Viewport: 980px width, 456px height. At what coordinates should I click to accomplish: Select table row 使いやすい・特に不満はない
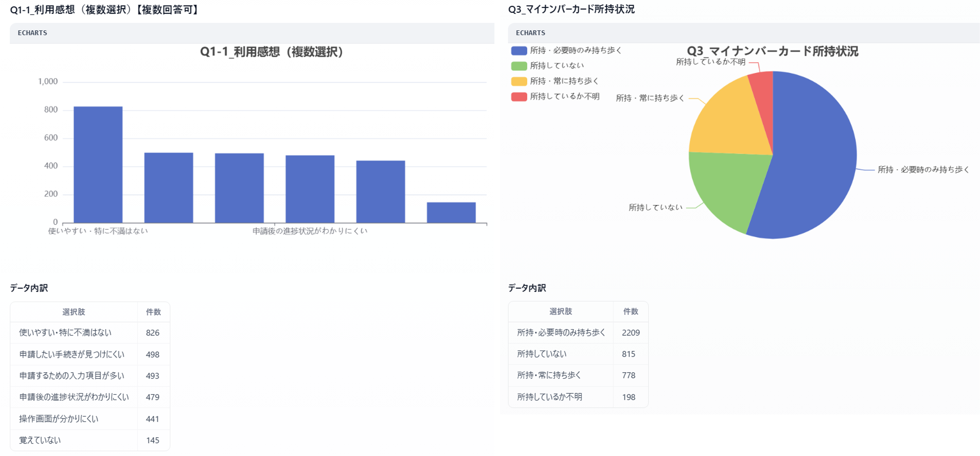click(90, 333)
